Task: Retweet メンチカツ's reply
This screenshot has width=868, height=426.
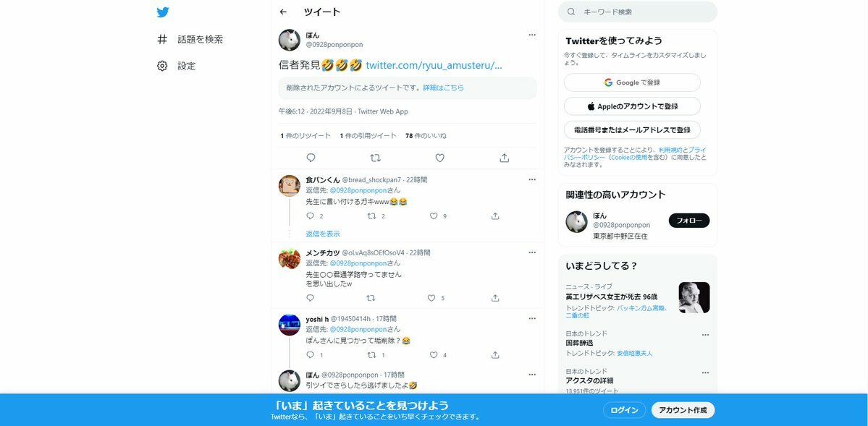Action: [371, 298]
